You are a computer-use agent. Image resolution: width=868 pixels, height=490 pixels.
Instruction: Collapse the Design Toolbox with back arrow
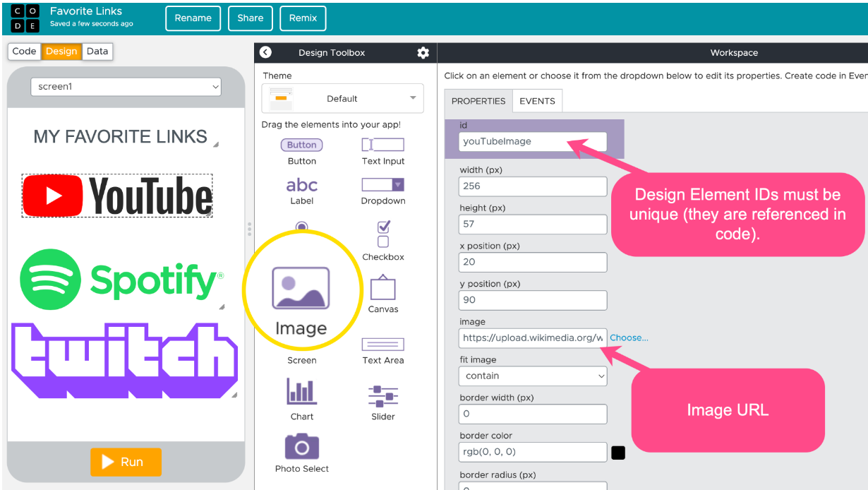tap(265, 52)
